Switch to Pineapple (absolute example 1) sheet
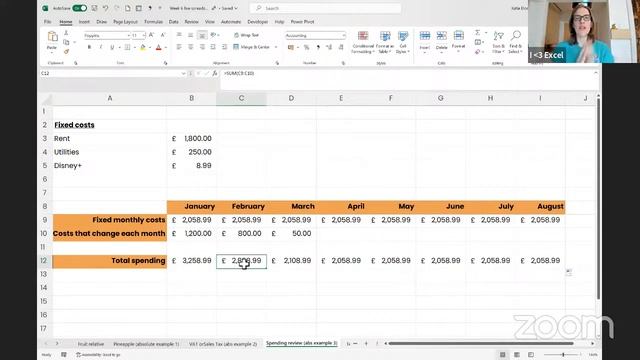Viewport: 640px width, 360px height. (146, 344)
